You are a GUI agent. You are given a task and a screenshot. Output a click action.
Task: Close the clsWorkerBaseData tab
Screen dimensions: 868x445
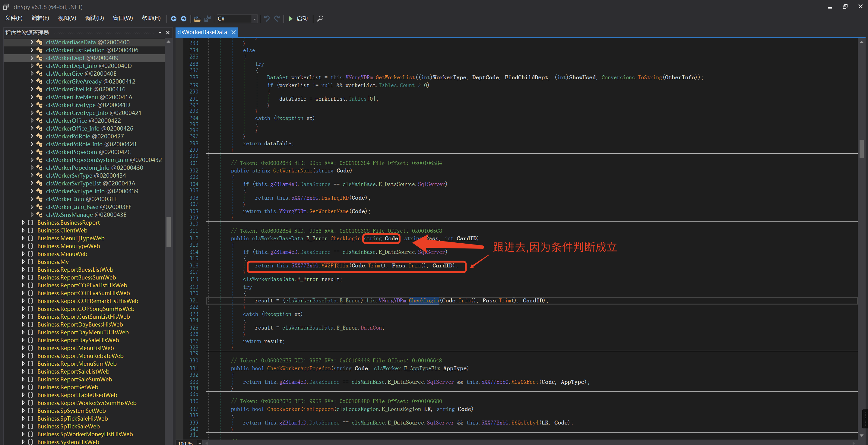point(233,32)
